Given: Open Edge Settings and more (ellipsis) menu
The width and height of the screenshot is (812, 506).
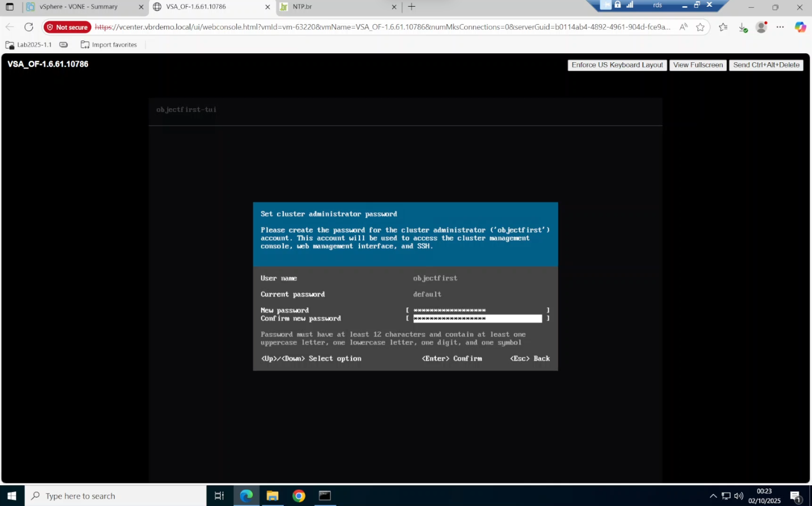Looking at the screenshot, I should (x=780, y=27).
